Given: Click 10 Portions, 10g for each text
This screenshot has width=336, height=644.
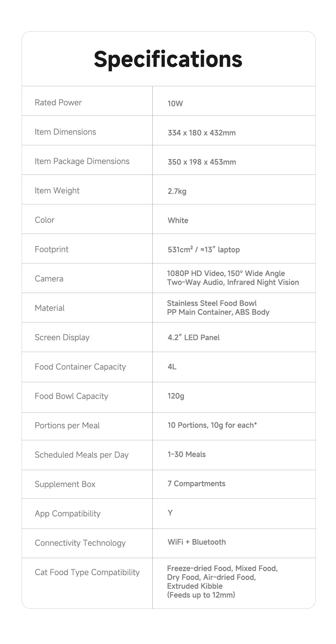Looking at the screenshot, I should click(212, 425).
